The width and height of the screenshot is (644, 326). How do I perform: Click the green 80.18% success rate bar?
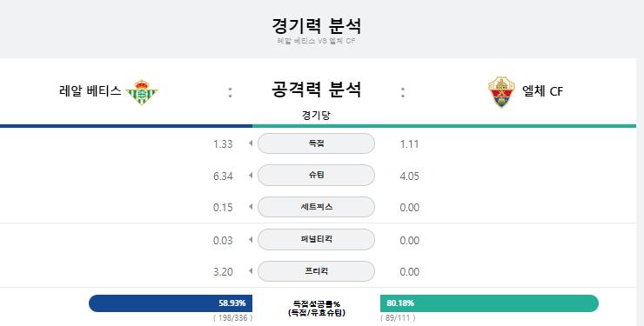(x=489, y=303)
